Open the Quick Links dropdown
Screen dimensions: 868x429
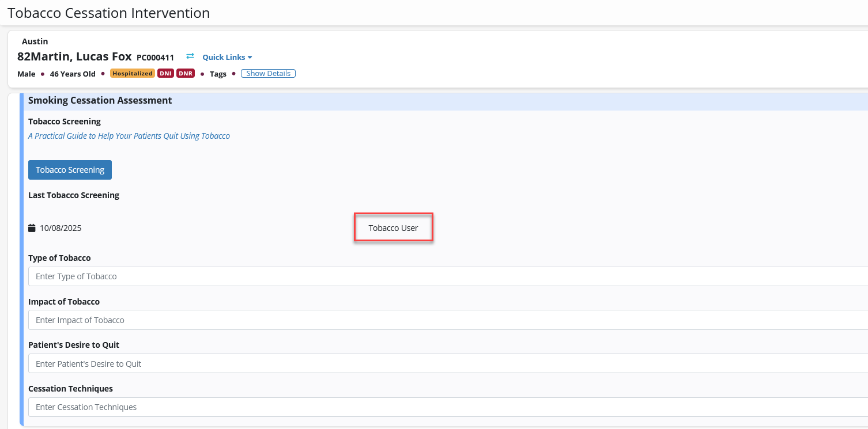tap(227, 57)
